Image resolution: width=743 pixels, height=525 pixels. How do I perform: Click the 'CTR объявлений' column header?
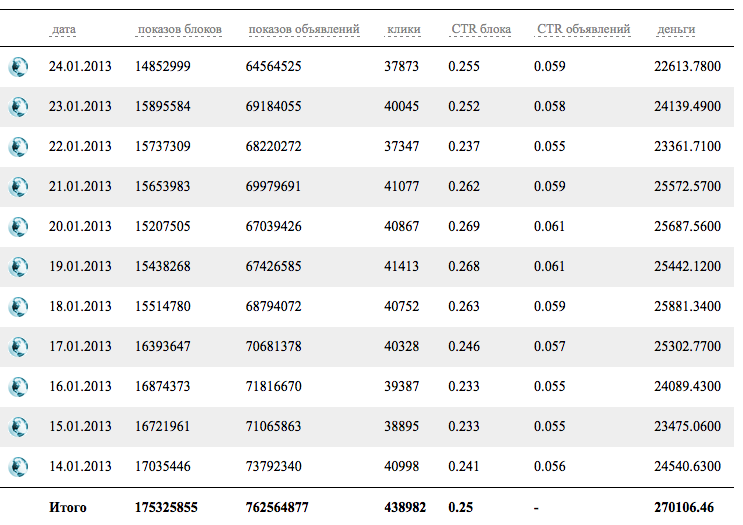click(x=583, y=30)
